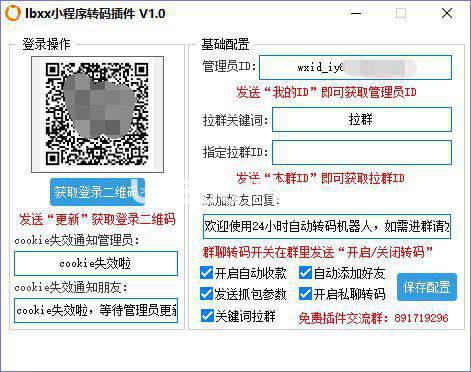Focus the 管理员ID input field
Image resolution: width=471 pixels, height=372 pixels.
pos(355,68)
